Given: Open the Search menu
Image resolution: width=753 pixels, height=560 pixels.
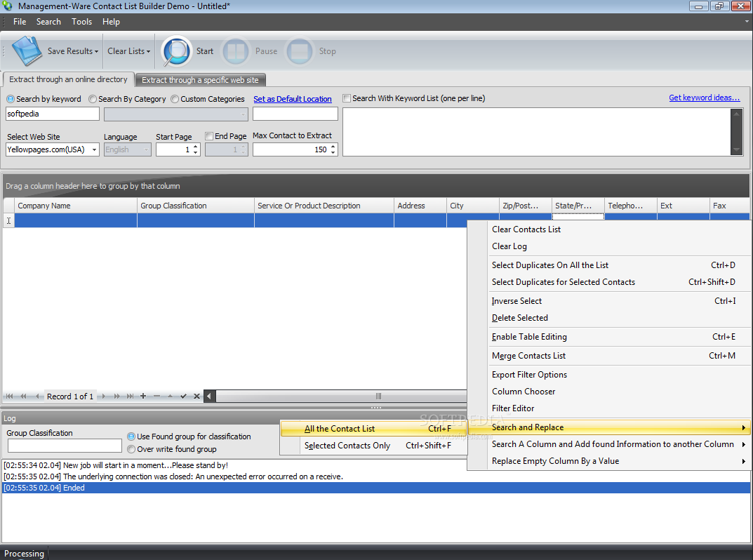Looking at the screenshot, I should coord(48,22).
